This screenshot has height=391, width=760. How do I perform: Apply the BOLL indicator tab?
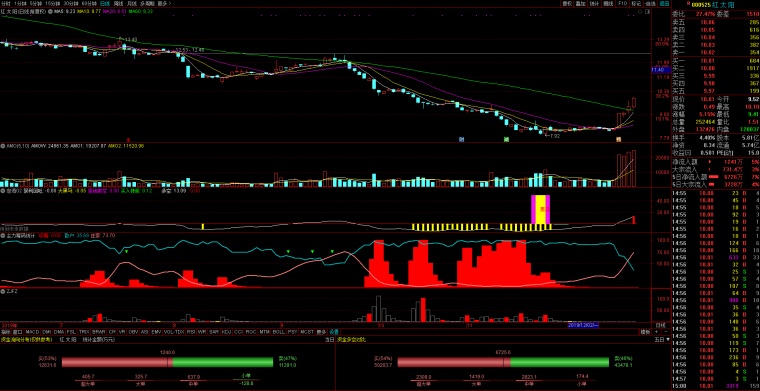click(x=278, y=332)
